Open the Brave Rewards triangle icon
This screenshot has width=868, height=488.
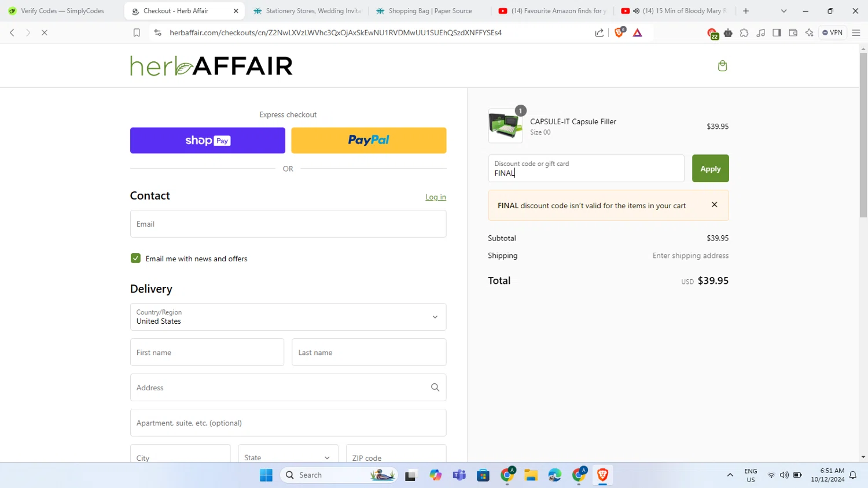tap(637, 33)
